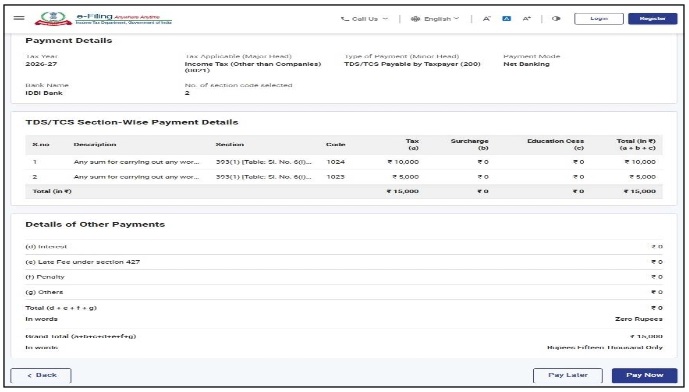Click the Late Fee under section 427 row
This screenshot has width=689, height=392.
click(344, 262)
